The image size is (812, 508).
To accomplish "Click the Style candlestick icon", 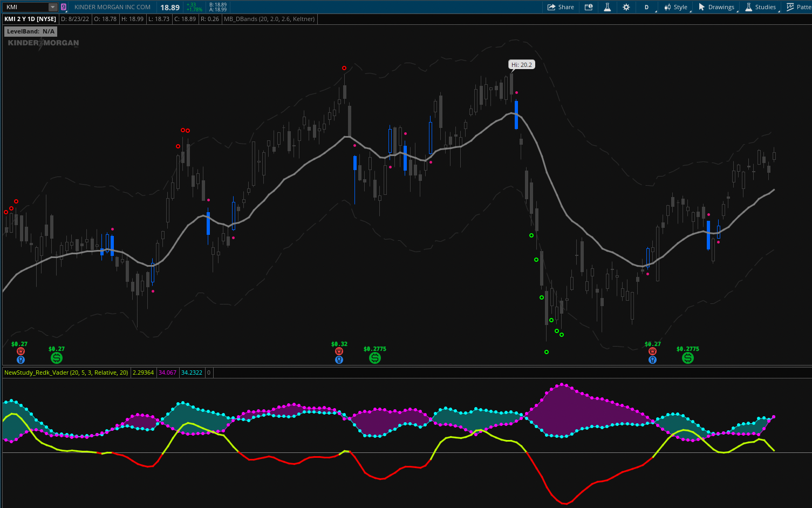I will [667, 7].
